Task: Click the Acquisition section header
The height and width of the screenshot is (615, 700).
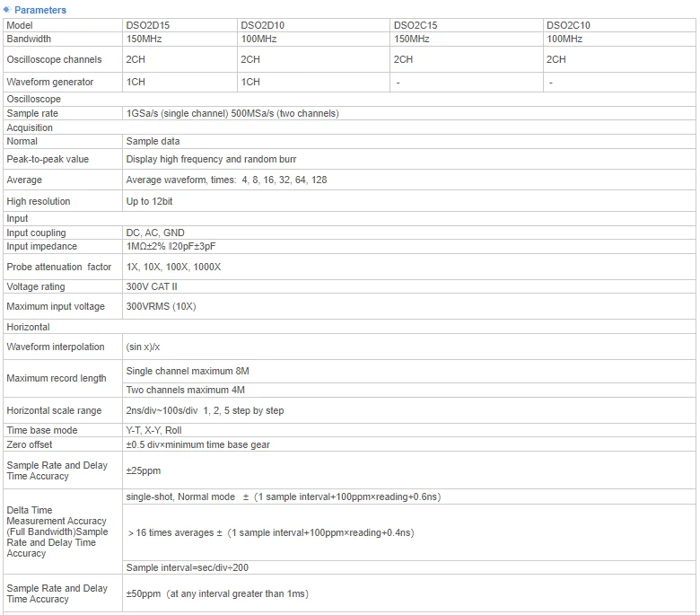Action: pyautogui.click(x=30, y=127)
